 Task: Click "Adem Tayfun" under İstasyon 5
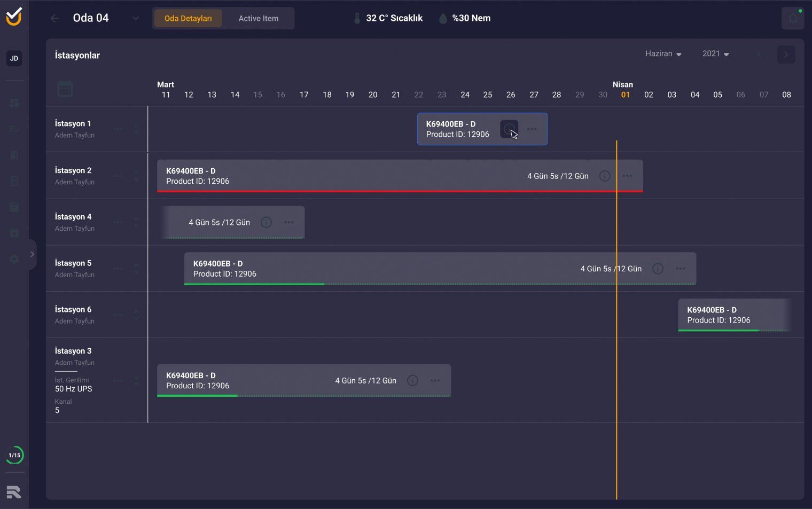[75, 275]
